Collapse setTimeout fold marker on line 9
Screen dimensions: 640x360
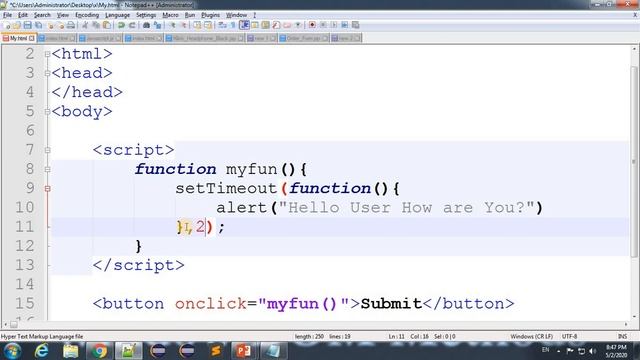(47, 189)
